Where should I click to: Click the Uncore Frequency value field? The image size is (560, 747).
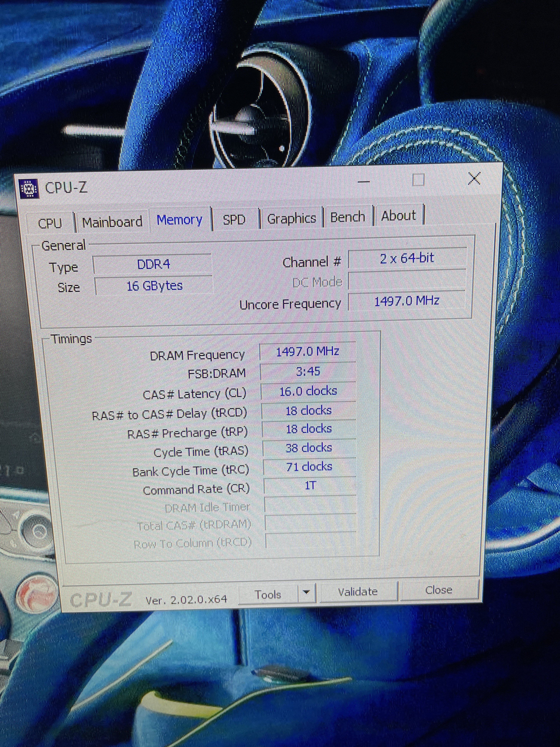pos(407,301)
